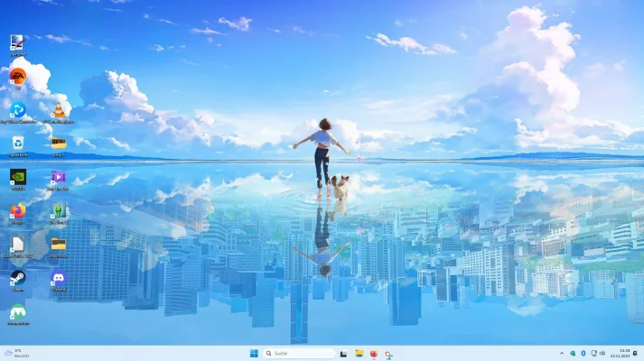
Task: Open the Papierkorb recycle bin
Action: [18, 145]
